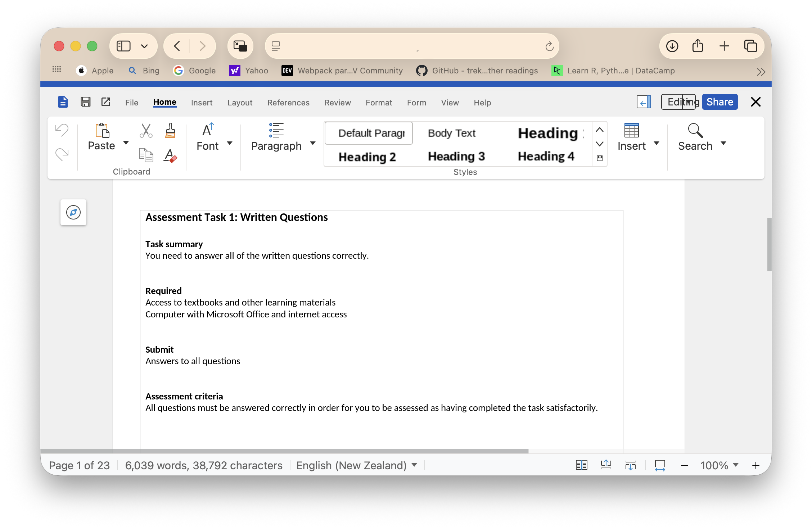The height and width of the screenshot is (529, 812).
Task: Click the Undo arrow icon
Action: (x=62, y=130)
